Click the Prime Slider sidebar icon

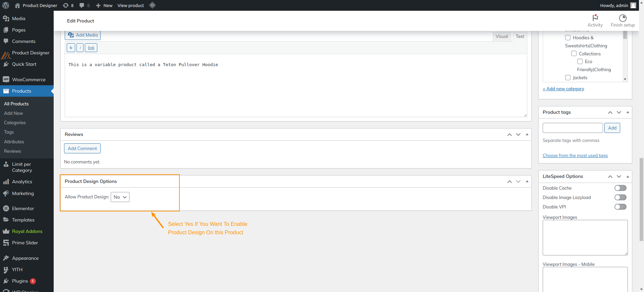coord(6,243)
